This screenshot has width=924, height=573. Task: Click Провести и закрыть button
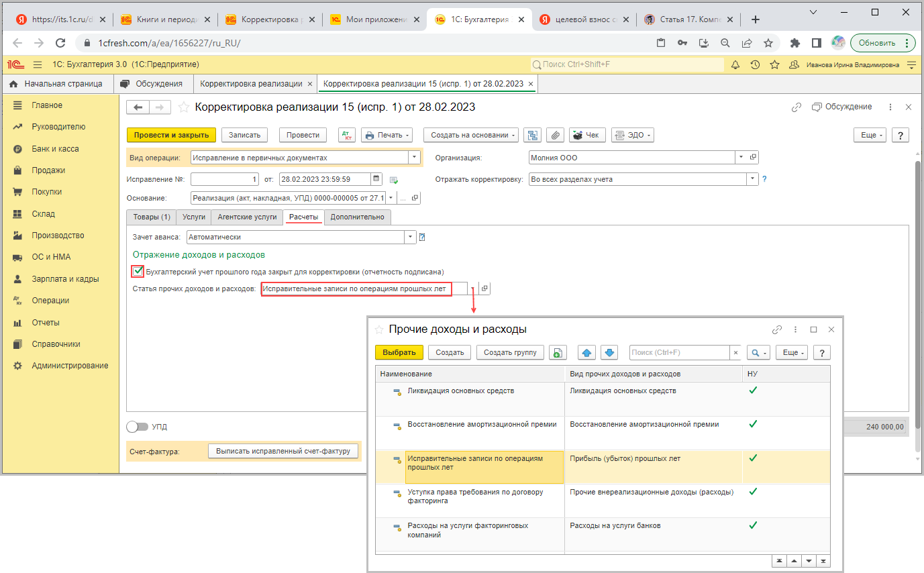coord(171,135)
